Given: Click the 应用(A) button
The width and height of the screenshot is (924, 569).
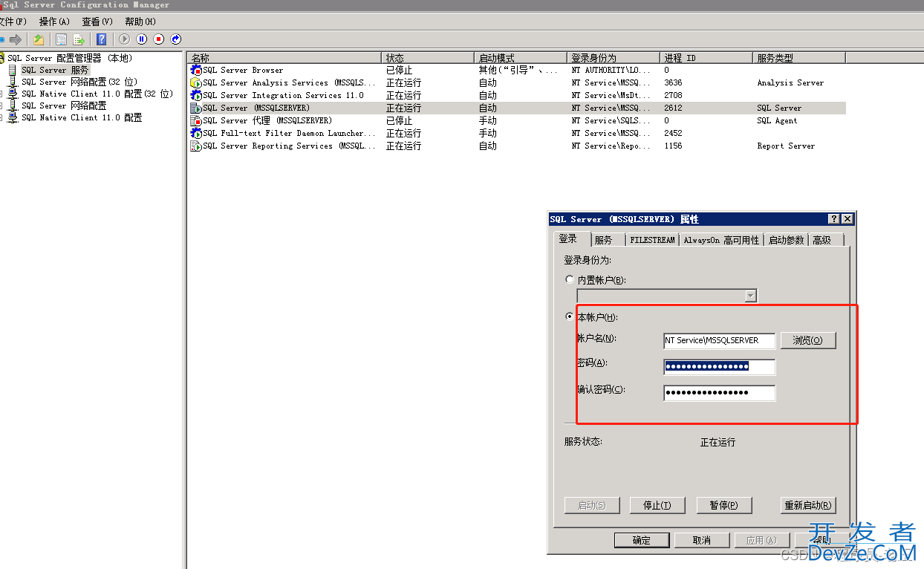Looking at the screenshot, I should pyautogui.click(x=761, y=540).
